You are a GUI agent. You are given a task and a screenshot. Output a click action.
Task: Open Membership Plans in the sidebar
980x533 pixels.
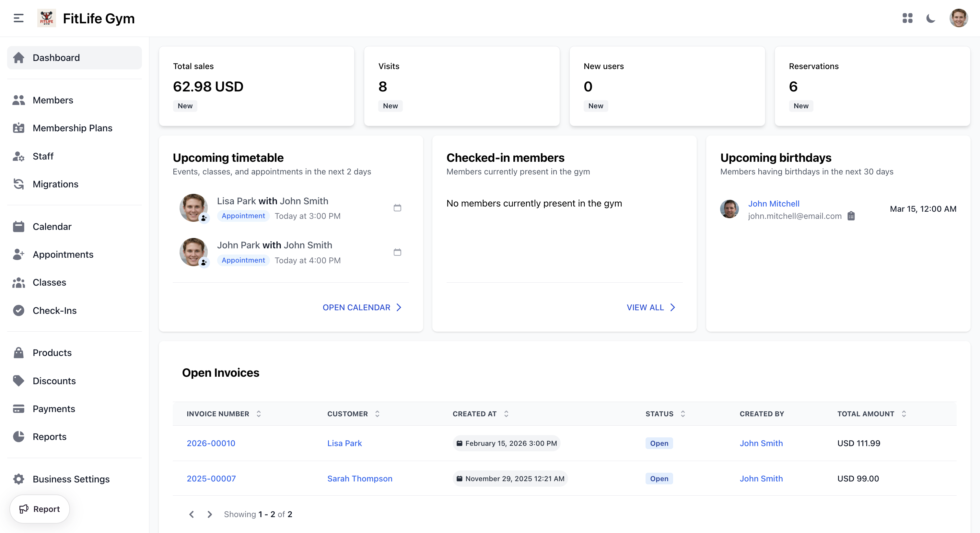[72, 128]
